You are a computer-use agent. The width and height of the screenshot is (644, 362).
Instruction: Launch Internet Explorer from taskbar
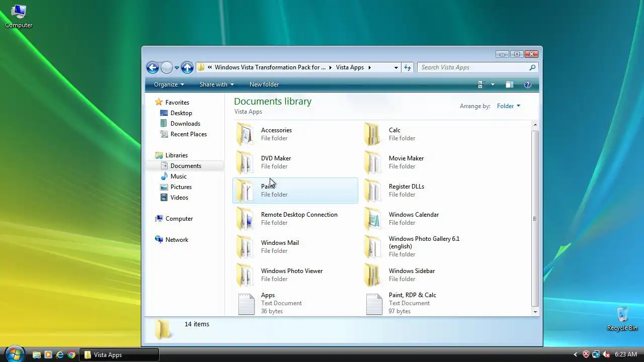click(60, 355)
